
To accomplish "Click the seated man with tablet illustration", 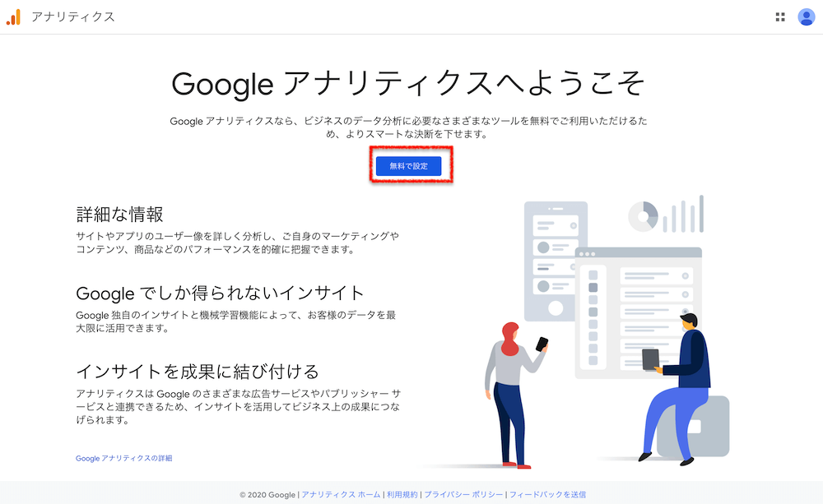I will pos(676,389).
